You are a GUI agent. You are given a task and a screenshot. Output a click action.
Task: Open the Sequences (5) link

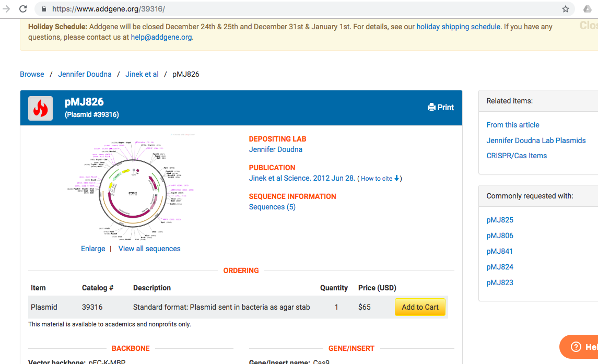point(272,207)
